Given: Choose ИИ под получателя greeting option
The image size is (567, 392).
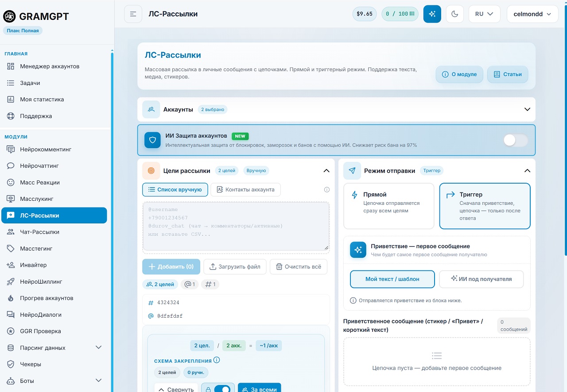Looking at the screenshot, I should pos(482,279).
